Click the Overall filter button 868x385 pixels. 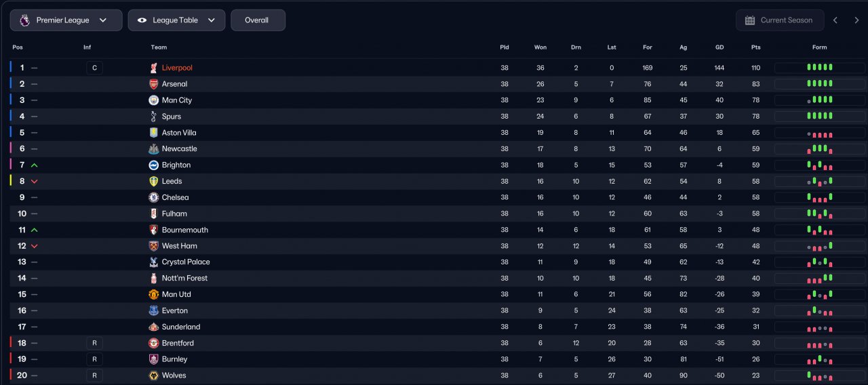coord(257,20)
